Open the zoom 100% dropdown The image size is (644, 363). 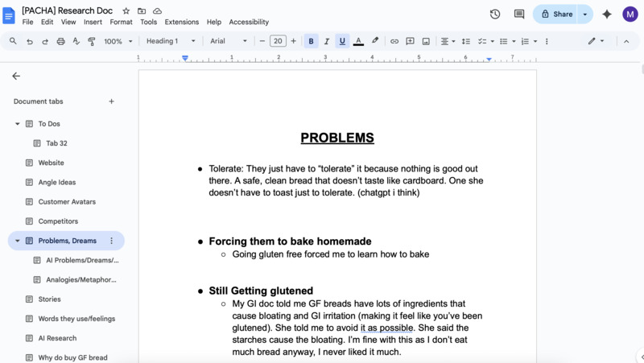(x=118, y=41)
